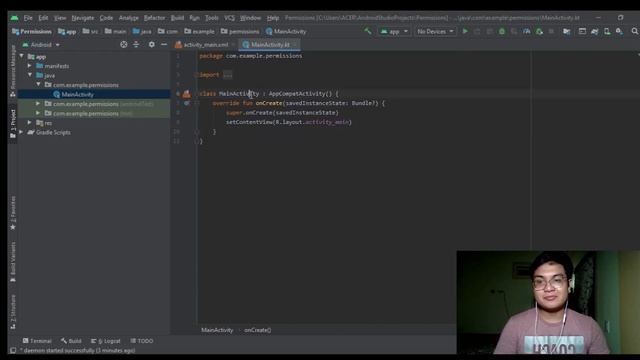Screen dimensions: 640x360
Task: Click the class gutter icon beside MainActivity
Action: 187,94
